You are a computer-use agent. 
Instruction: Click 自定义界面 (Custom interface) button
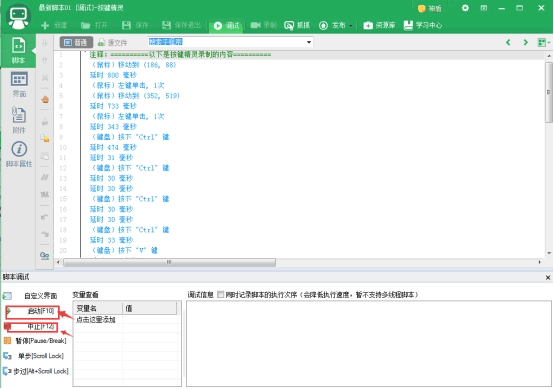point(30,296)
